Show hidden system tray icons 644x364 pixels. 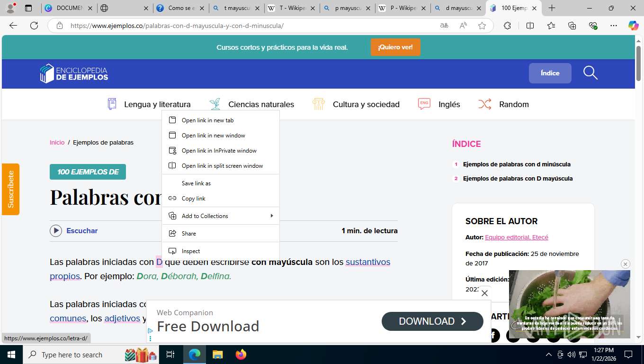[x=549, y=355]
